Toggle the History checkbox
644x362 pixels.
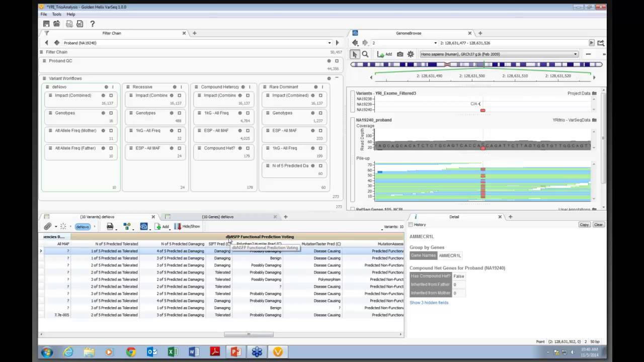coord(411,225)
